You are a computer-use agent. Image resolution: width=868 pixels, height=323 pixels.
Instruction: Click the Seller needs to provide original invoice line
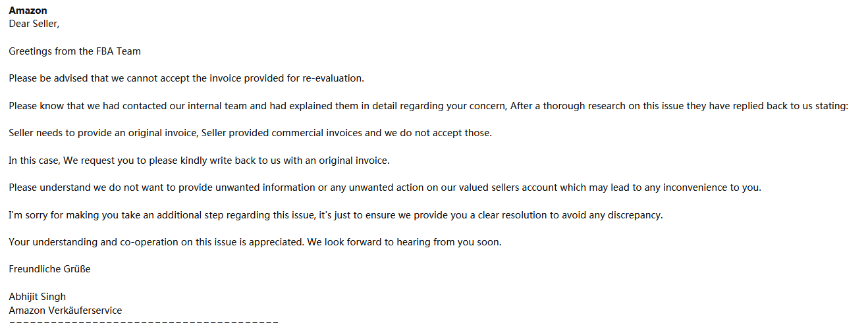coord(250,133)
